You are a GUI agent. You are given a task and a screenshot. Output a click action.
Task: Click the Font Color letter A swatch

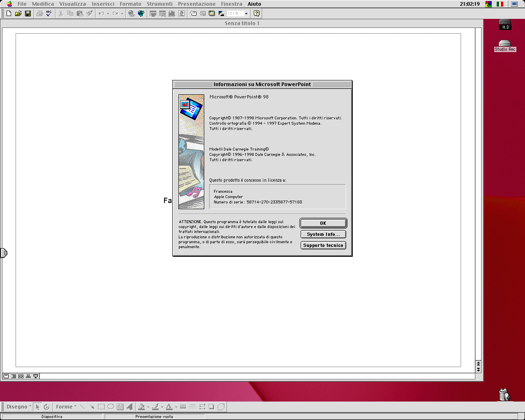(x=169, y=407)
